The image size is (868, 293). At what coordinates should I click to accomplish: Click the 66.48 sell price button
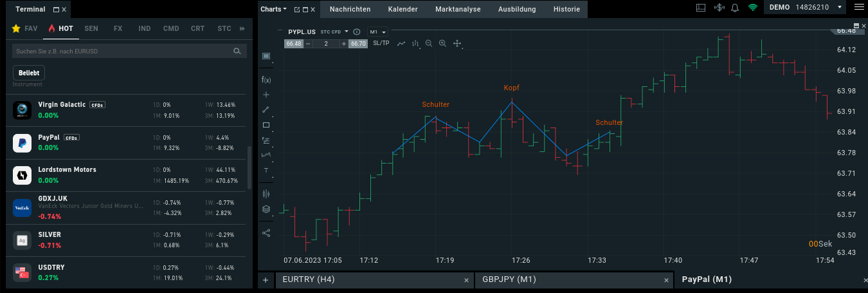(294, 44)
